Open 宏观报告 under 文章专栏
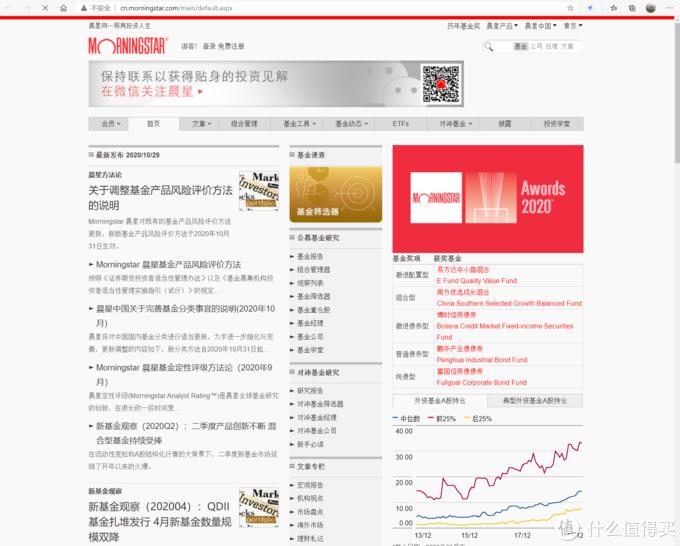Image resolution: width=680 pixels, height=546 pixels. [310, 485]
